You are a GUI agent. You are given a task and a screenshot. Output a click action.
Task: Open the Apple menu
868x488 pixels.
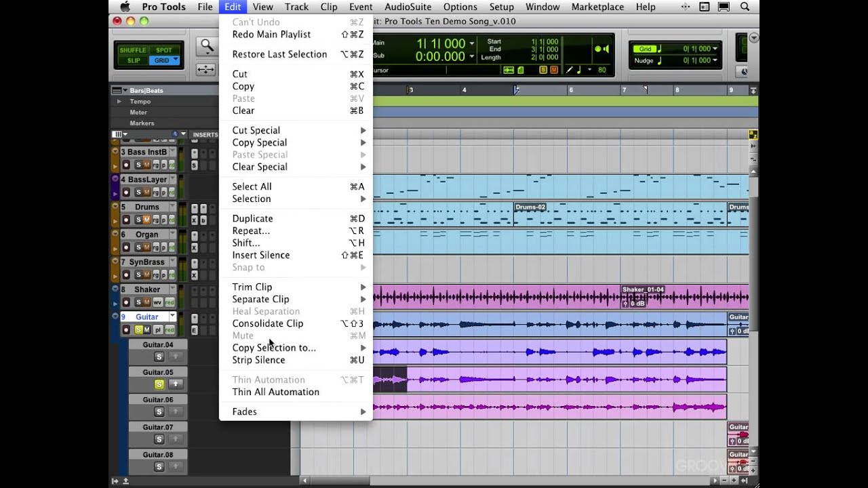[x=125, y=7]
